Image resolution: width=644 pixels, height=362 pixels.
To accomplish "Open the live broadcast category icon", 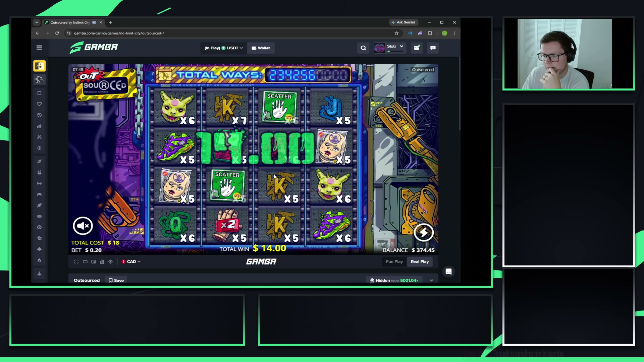I will click(39, 183).
